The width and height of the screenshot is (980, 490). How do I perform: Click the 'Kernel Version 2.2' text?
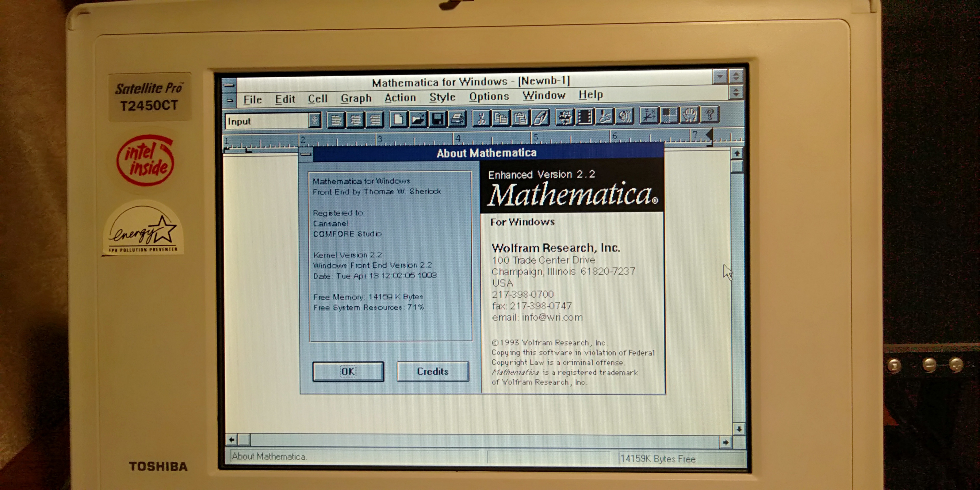[x=347, y=254]
